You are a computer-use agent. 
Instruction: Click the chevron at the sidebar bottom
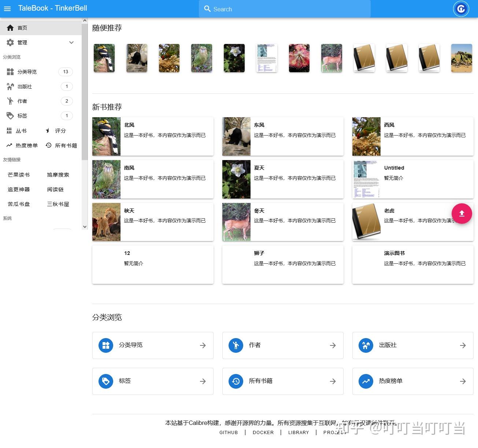pyautogui.click(x=85, y=226)
